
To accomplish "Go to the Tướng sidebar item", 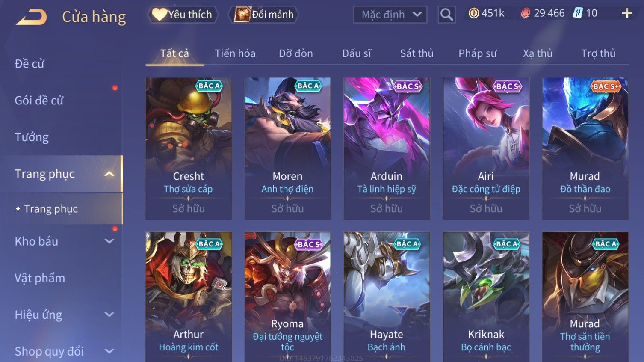I will click(x=32, y=137).
